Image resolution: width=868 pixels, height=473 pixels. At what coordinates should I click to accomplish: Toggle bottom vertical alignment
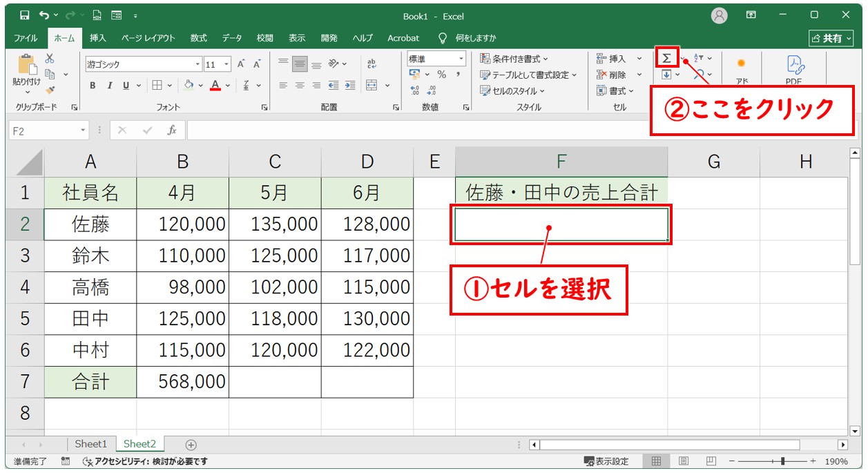coord(316,64)
